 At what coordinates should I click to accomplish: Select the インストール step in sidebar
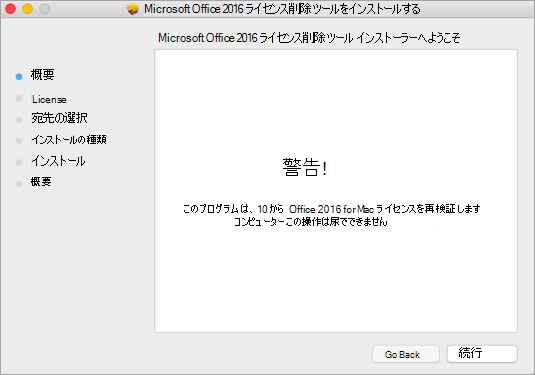coord(58,161)
